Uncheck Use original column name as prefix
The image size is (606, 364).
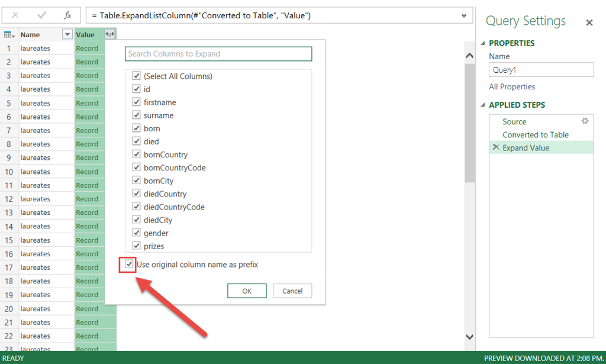tap(130, 265)
